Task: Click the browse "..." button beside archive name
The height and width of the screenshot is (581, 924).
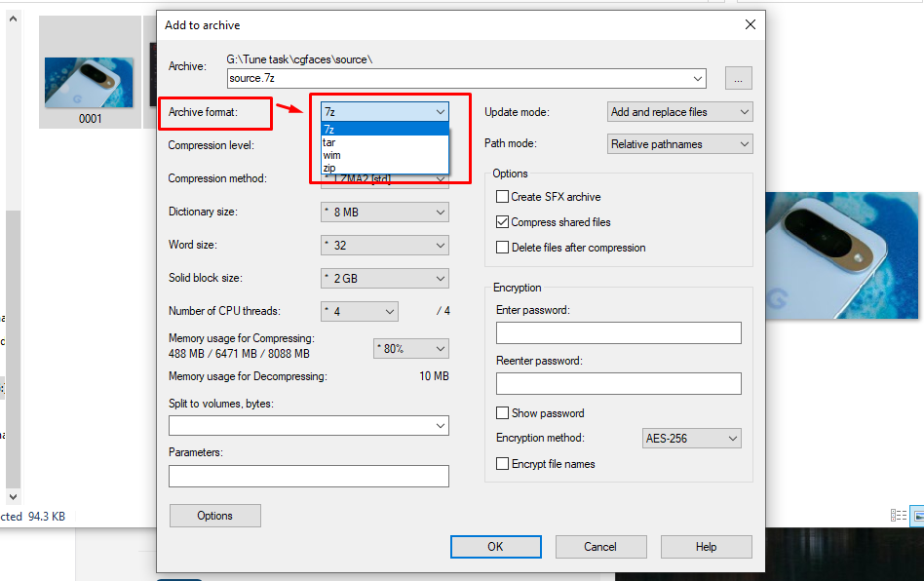Action: pos(738,78)
